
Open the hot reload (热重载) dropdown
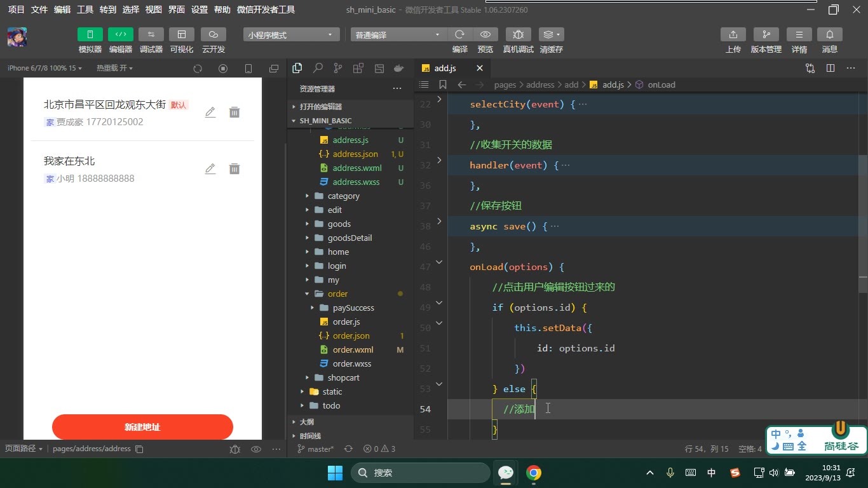[x=115, y=68]
